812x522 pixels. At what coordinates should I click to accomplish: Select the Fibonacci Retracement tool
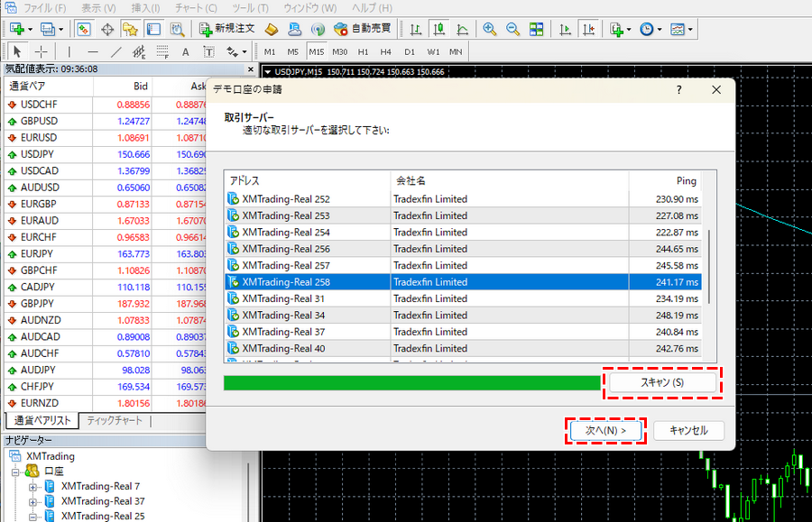click(x=162, y=51)
